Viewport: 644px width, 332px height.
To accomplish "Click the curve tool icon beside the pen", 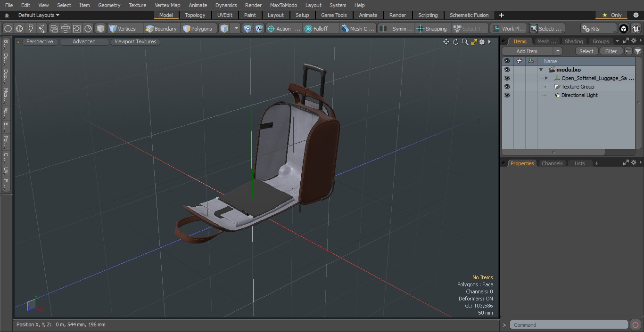I will click(42, 29).
